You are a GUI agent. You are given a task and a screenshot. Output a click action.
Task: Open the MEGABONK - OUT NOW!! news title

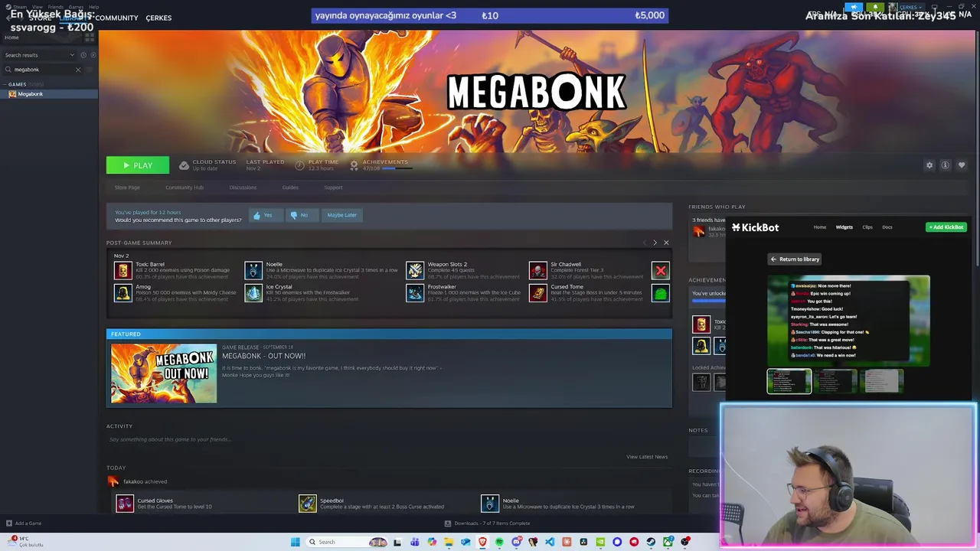pyautogui.click(x=263, y=356)
